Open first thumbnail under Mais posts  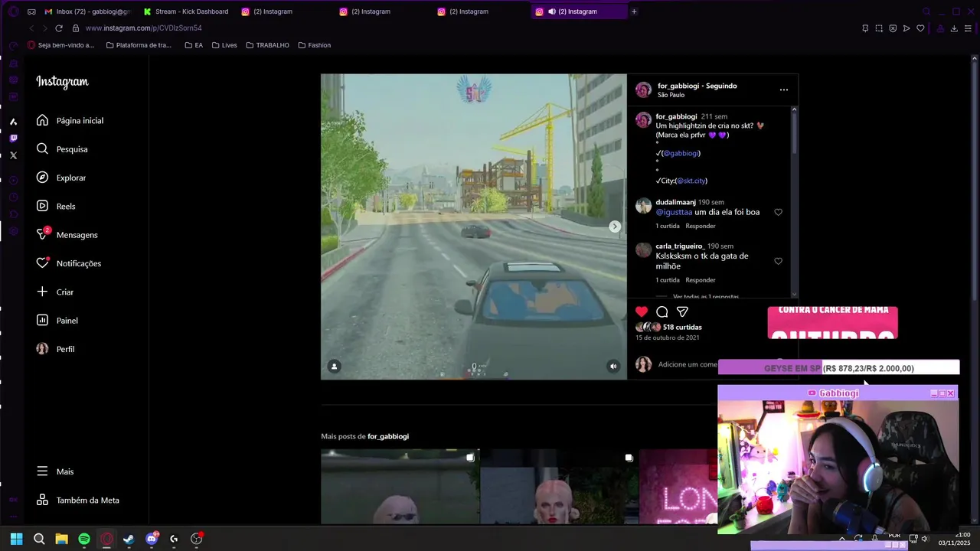click(400, 487)
